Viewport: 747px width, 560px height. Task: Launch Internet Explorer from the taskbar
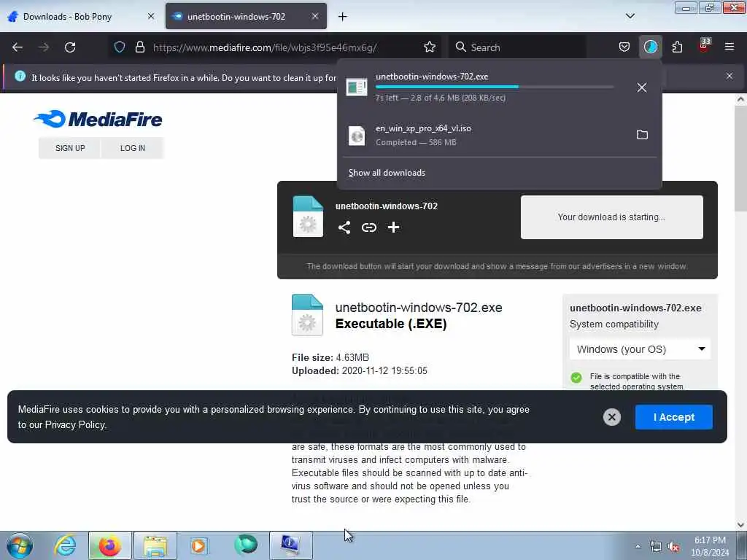[x=65, y=545]
